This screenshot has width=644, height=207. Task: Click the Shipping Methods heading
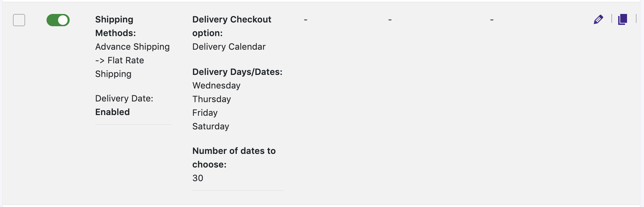[115, 26]
